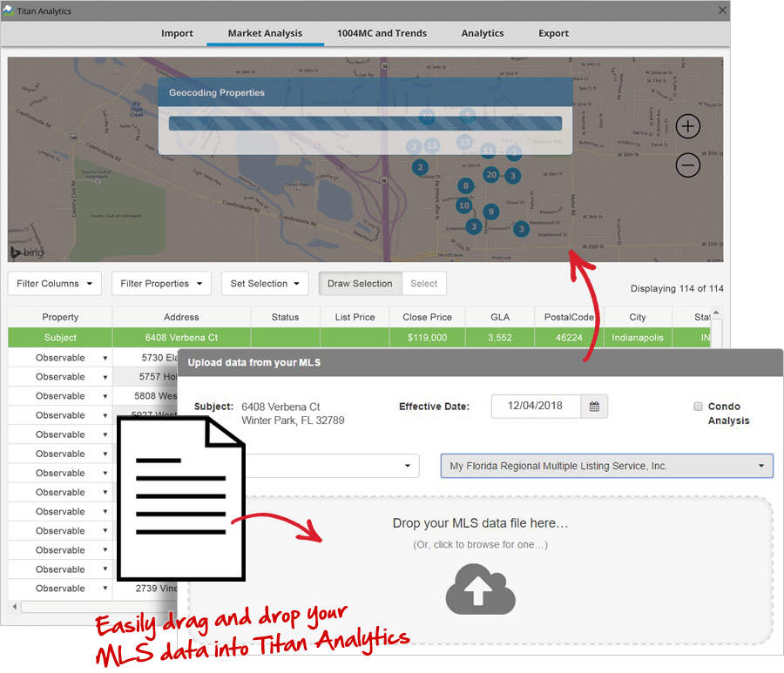Click the map cluster marker labeled 10
Screen dimensions: 784x673
click(x=464, y=205)
